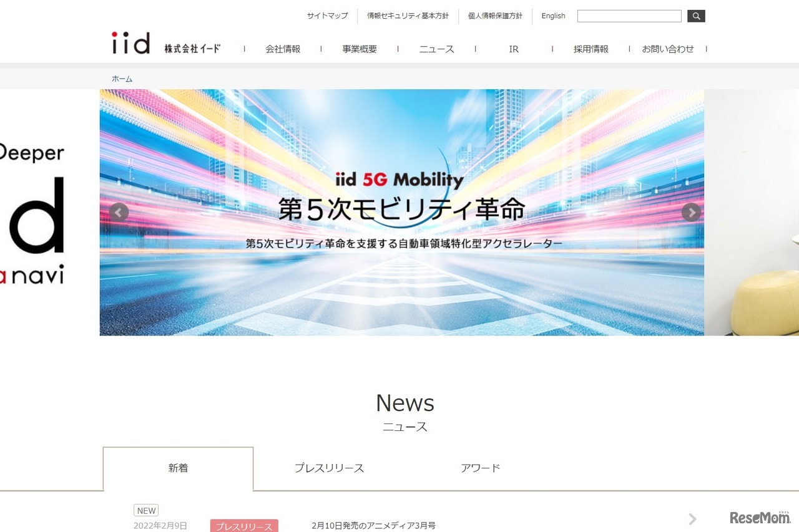799x532 pixels.
Task: Click the previous slide arrow on the carousel
Action: point(119,213)
